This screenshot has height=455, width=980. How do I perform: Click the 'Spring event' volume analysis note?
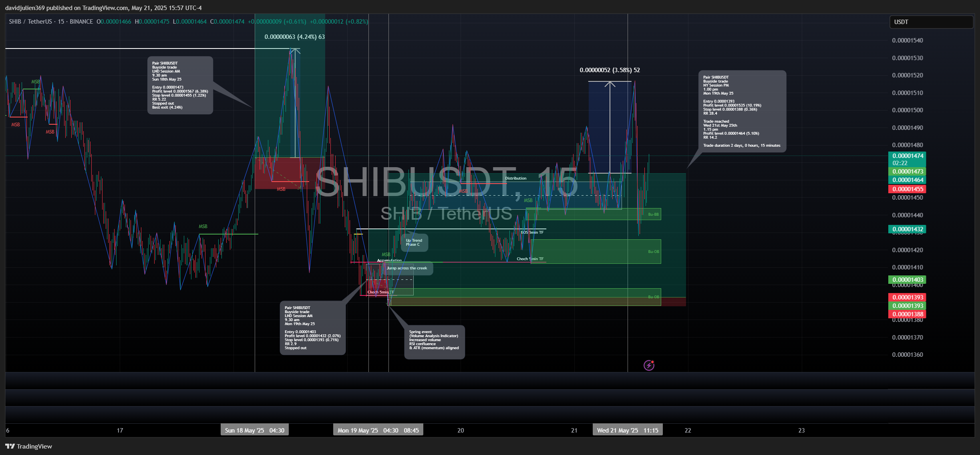[435, 342]
